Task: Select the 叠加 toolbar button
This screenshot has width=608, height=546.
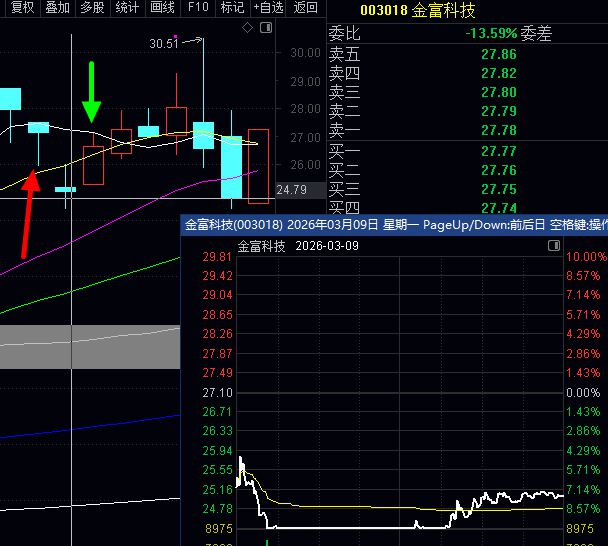Action: click(x=57, y=7)
